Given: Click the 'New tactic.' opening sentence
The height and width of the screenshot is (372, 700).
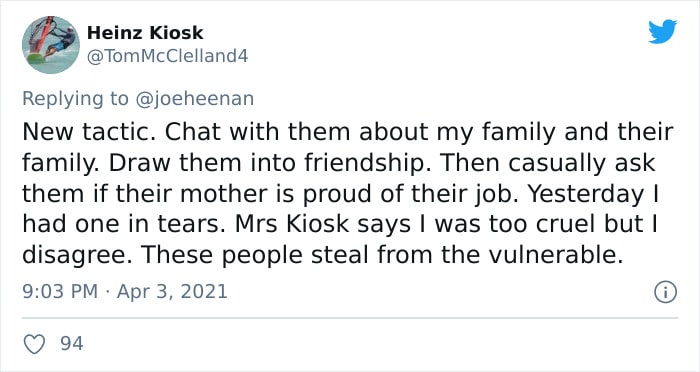Looking at the screenshot, I should coord(89,132).
